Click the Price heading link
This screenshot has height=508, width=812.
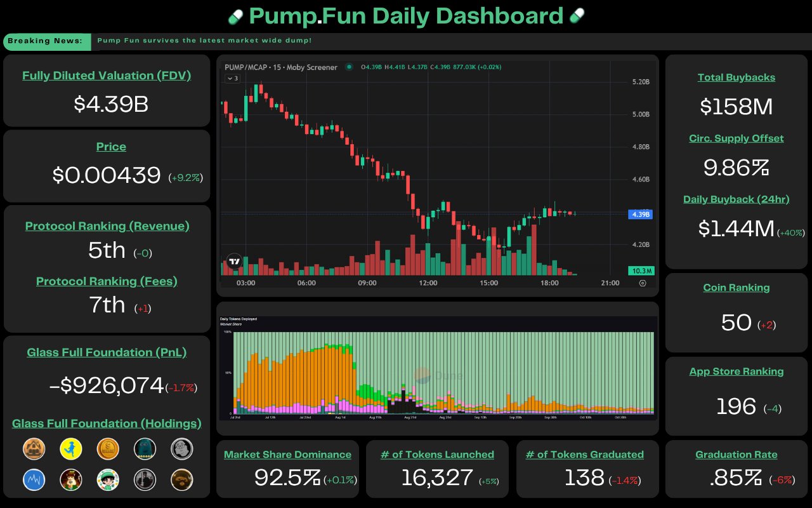tap(111, 147)
